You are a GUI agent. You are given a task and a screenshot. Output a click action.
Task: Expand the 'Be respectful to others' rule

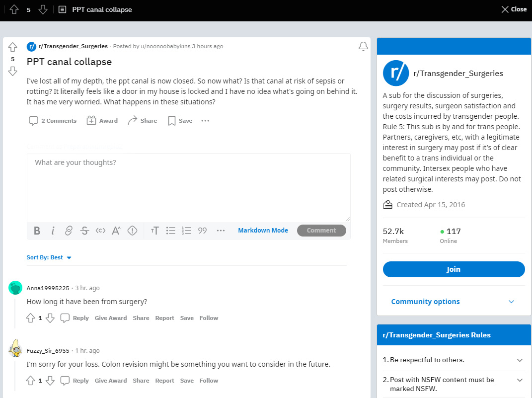pyautogui.click(x=454, y=360)
